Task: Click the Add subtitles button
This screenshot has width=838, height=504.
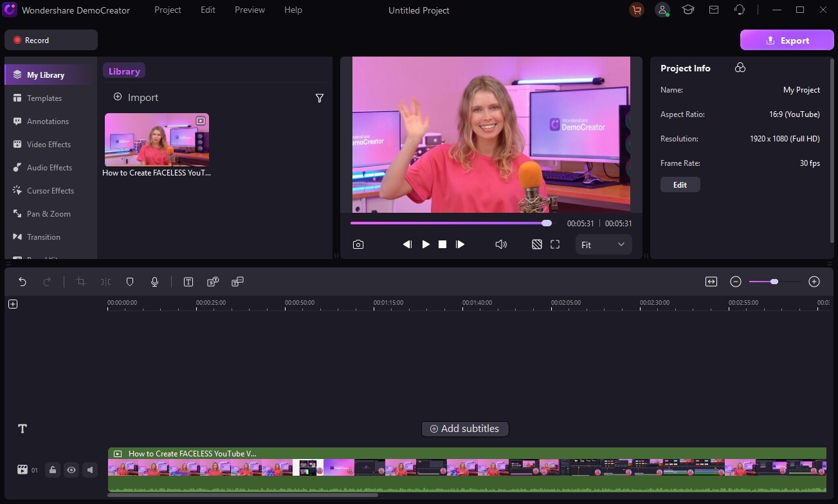Action: [x=464, y=429]
